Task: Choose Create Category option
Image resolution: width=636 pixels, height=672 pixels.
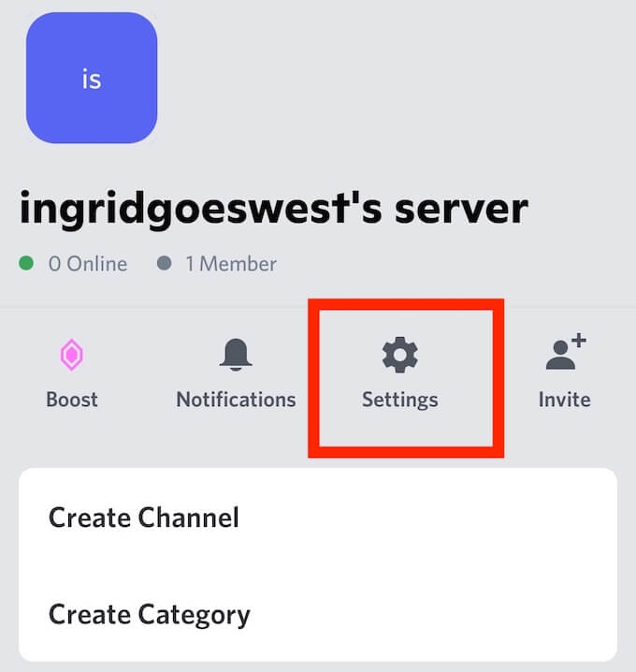Action: point(318,614)
